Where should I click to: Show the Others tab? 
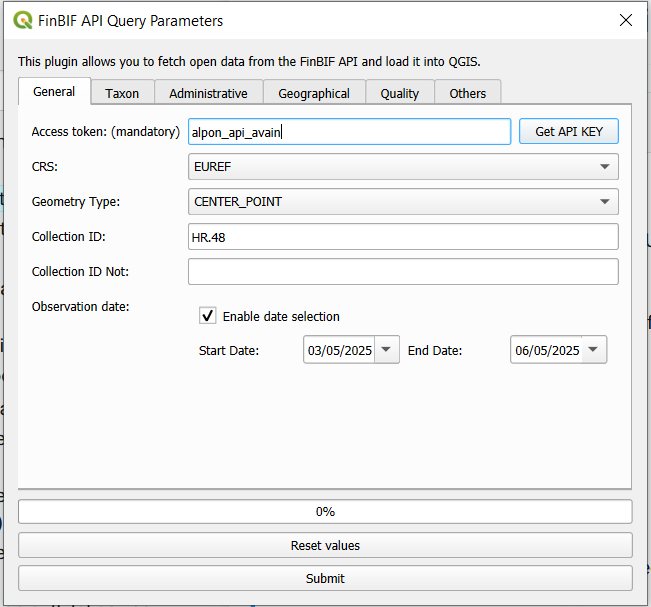coord(467,93)
